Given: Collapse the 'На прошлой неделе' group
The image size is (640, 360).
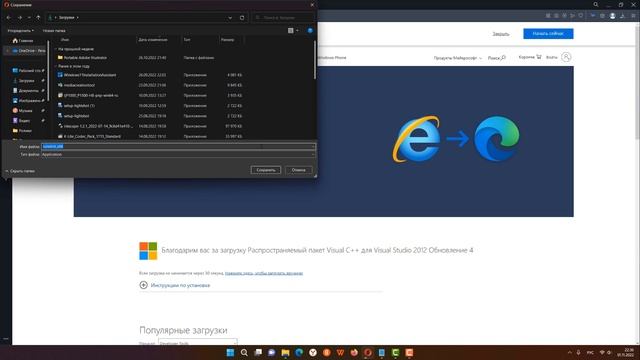Looking at the screenshot, I should pyautogui.click(x=56, y=49).
